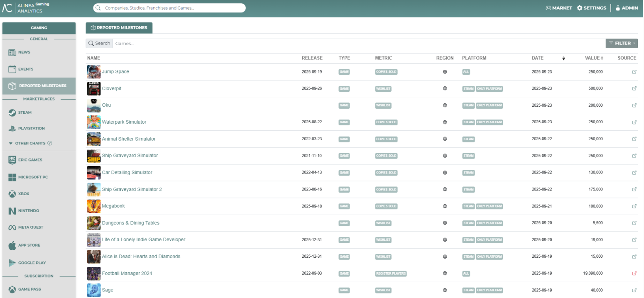Click the globe region icon for Sage
The height and width of the screenshot is (298, 644).
[x=445, y=290]
